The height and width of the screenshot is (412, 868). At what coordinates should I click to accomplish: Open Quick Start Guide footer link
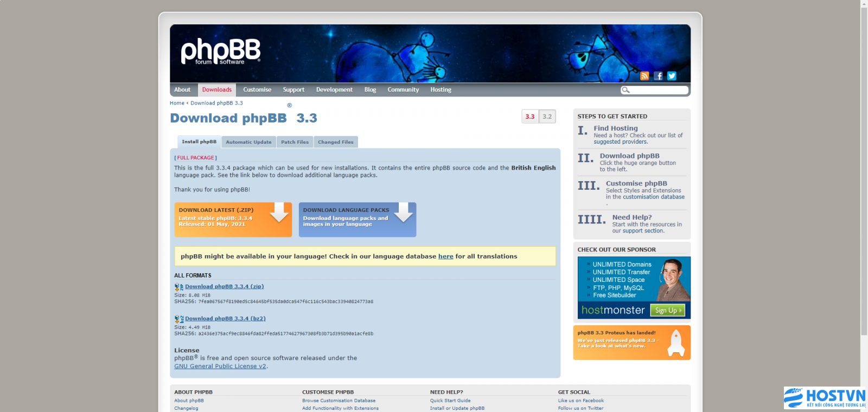[x=450, y=401]
